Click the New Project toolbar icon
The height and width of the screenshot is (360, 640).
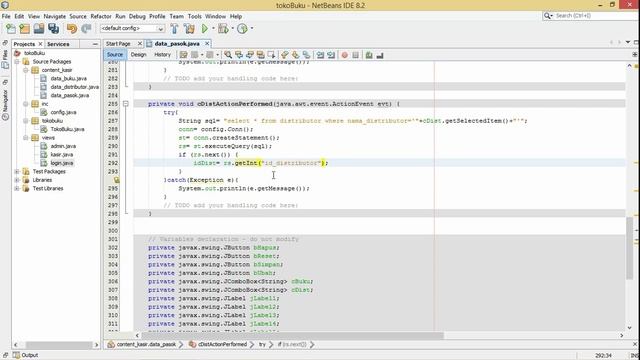tap(24, 29)
